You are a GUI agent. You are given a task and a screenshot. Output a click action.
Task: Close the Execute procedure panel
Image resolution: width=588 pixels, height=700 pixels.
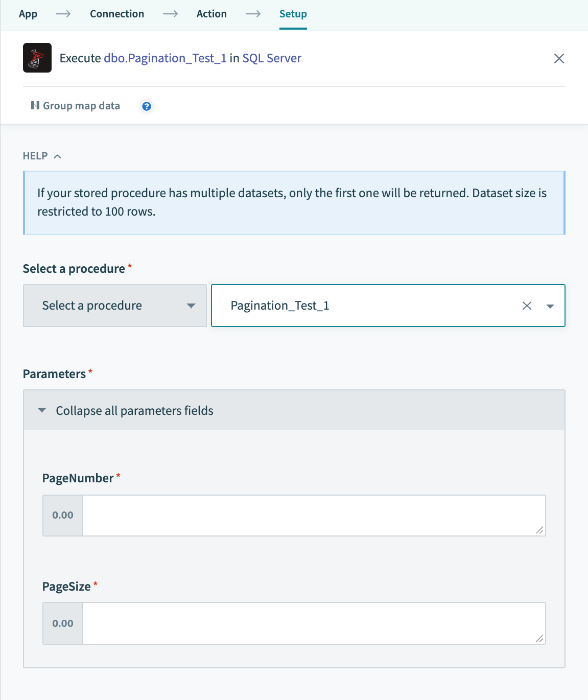click(x=559, y=58)
